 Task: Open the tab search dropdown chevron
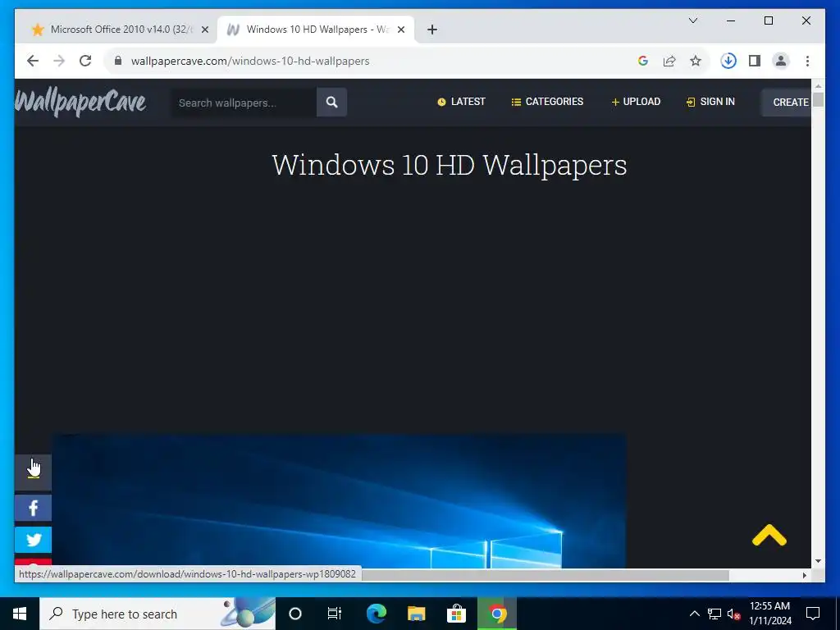[x=692, y=21]
